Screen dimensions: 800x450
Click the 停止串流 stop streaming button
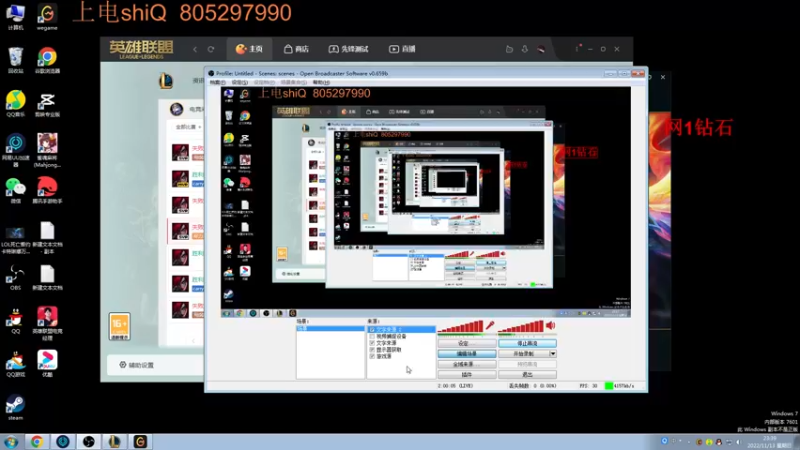pyautogui.click(x=527, y=343)
